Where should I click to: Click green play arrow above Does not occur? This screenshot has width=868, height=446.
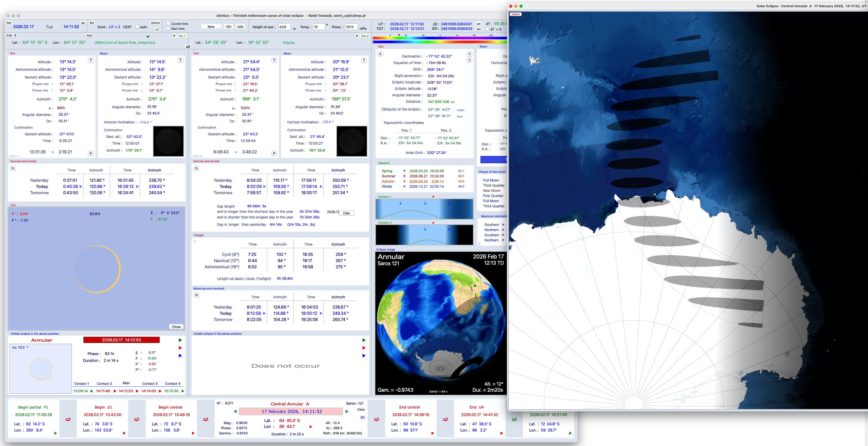pyautogui.click(x=364, y=340)
